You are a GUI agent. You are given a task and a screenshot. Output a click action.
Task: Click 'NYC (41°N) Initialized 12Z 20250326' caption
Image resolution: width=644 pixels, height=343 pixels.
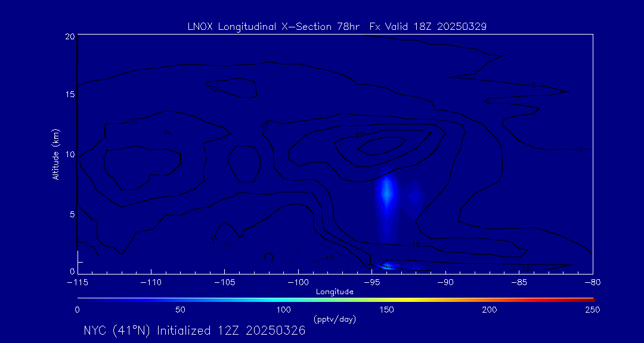pyautogui.click(x=194, y=330)
